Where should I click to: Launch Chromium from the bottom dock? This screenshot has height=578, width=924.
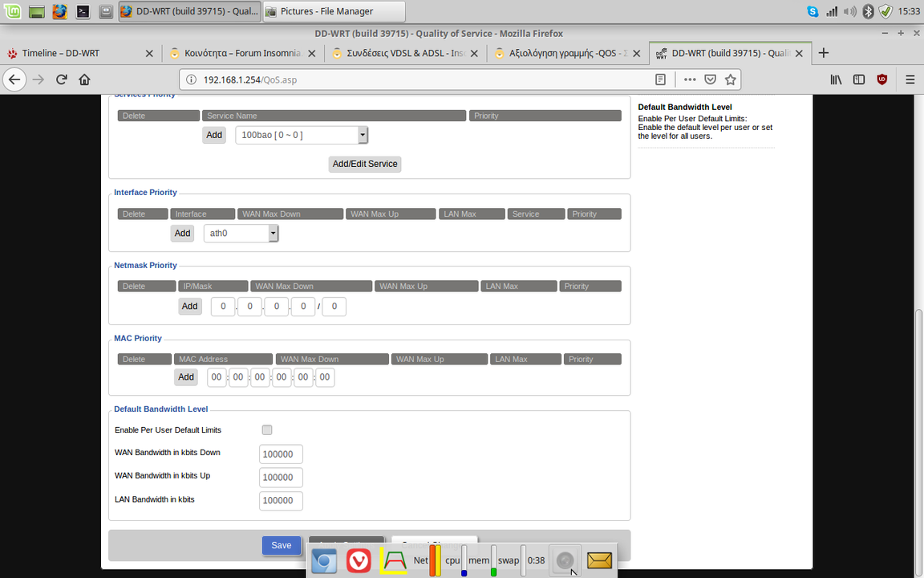click(323, 560)
